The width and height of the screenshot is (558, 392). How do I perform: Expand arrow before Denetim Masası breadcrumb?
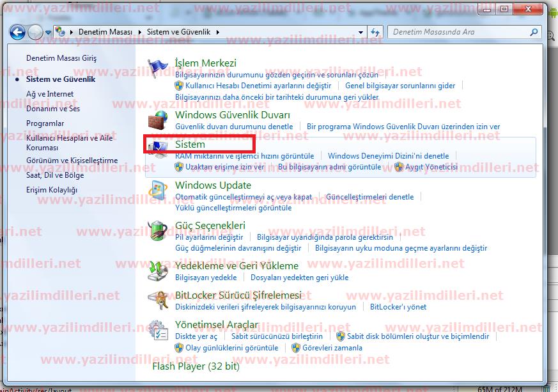click(72, 32)
